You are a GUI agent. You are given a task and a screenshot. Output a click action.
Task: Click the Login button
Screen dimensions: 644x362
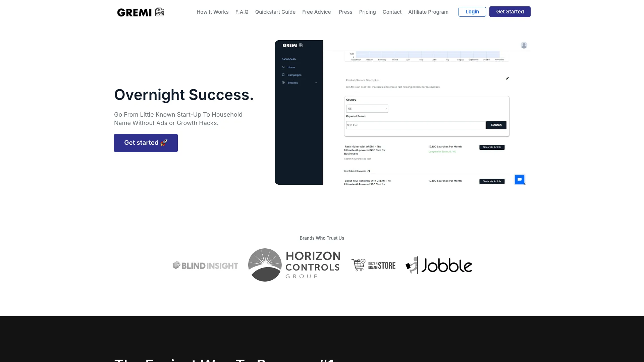472,11
